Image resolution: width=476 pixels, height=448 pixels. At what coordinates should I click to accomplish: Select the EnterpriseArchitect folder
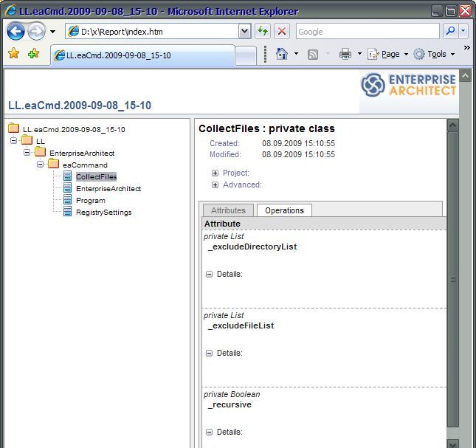pyautogui.click(x=82, y=154)
